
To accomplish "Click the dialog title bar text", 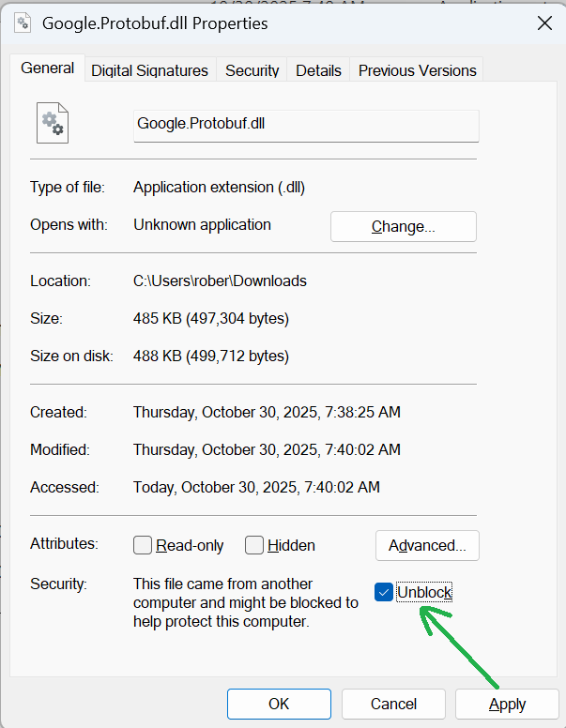I will tap(155, 23).
